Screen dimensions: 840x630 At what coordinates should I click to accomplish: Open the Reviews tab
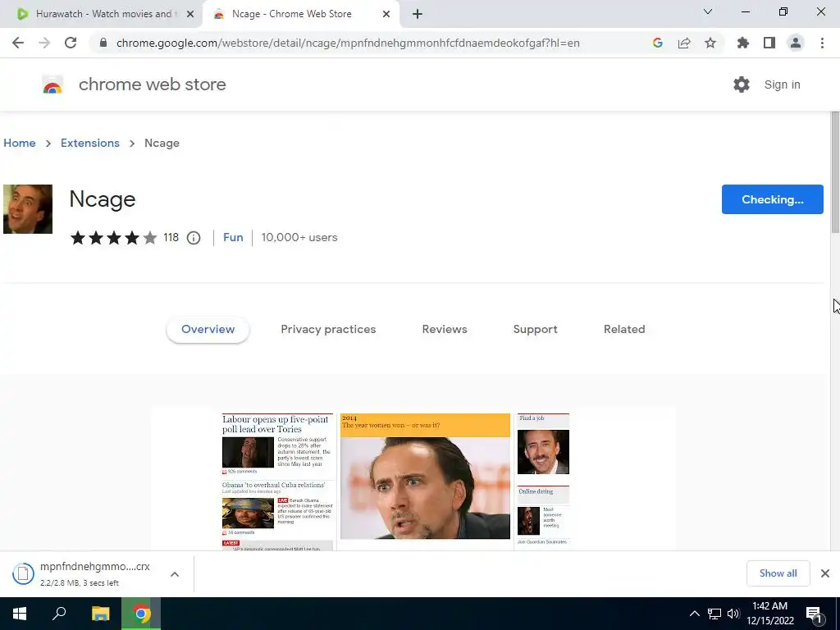(x=445, y=330)
